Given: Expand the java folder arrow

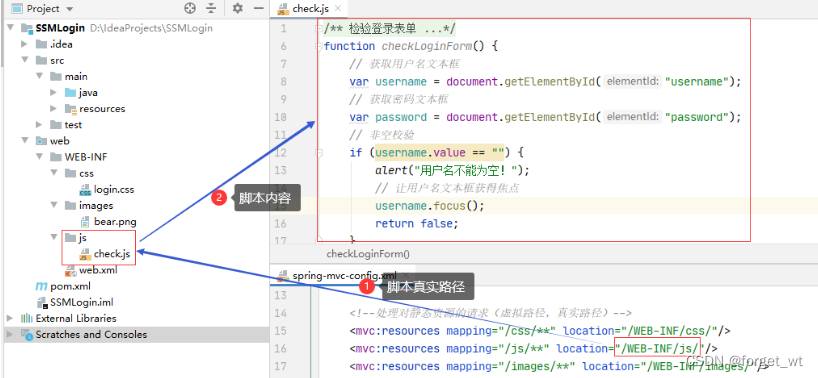Looking at the screenshot, I should tap(53, 93).
